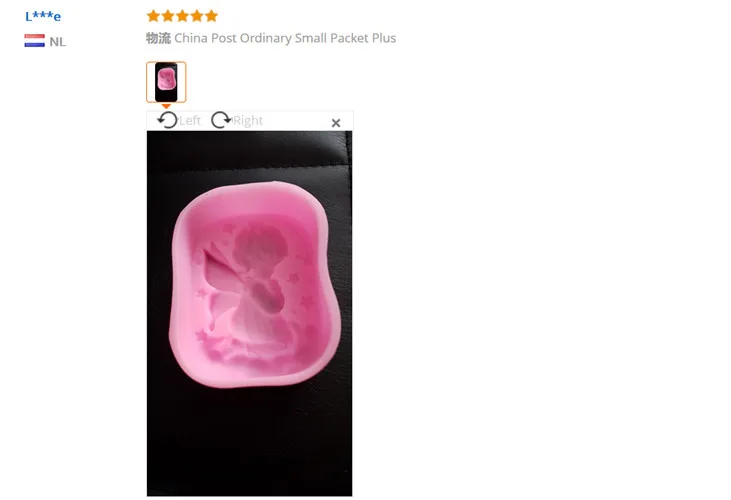Click the fourth orange rating star
This screenshot has width=731, height=500.
pyautogui.click(x=197, y=16)
